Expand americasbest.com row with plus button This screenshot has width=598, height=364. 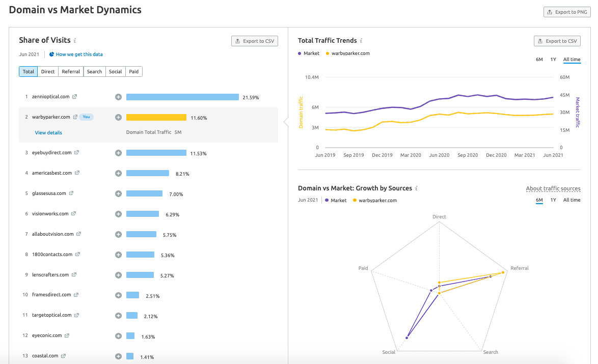(x=118, y=174)
